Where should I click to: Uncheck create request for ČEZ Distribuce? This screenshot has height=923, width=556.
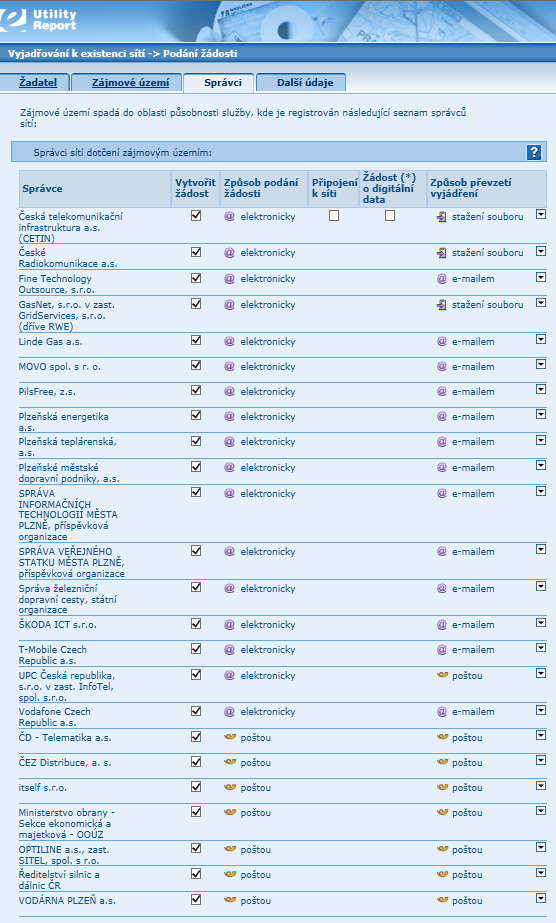(x=196, y=762)
